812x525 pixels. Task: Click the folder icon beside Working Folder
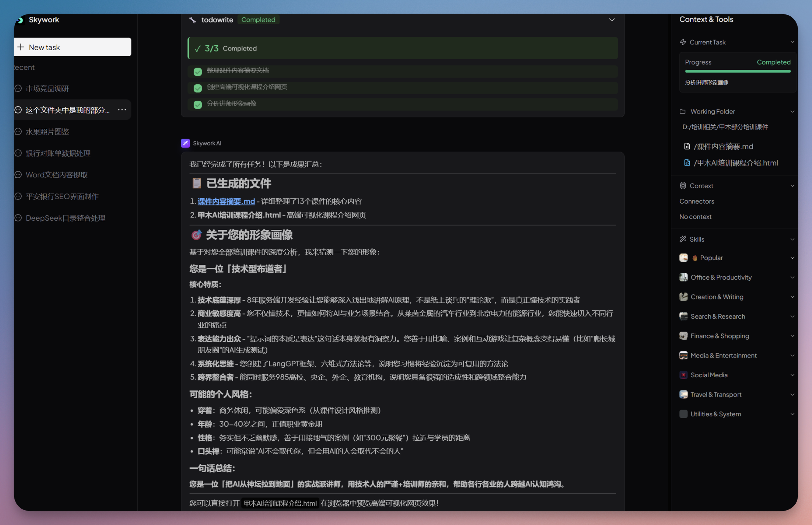[683, 111]
